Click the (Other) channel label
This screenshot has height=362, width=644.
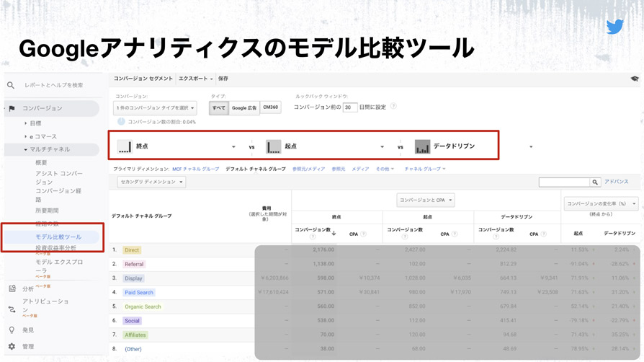(133, 349)
